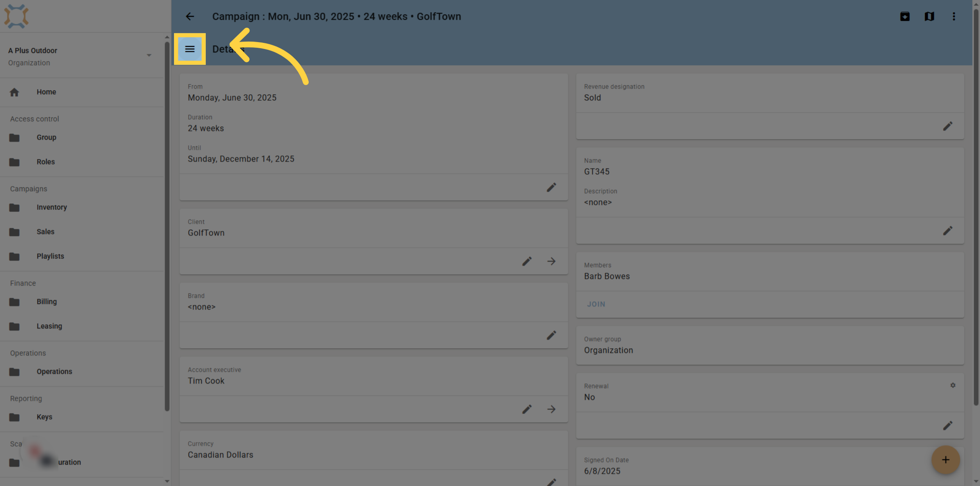Open the Group folder

(x=82, y=138)
